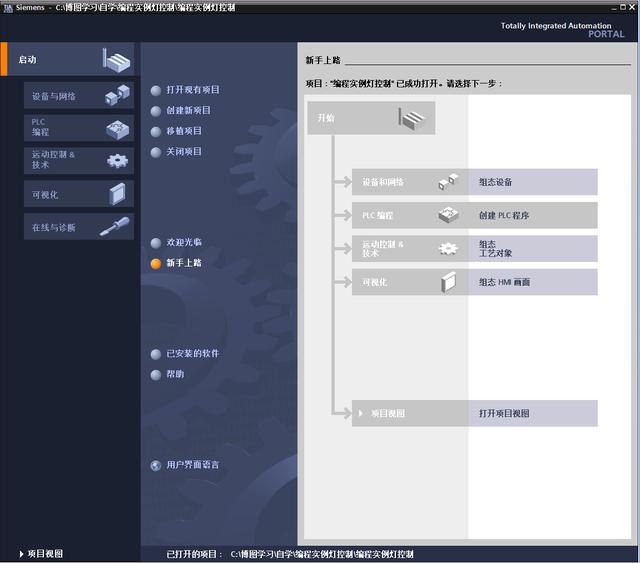The height and width of the screenshot is (563, 640).
Task: Click the 运动控制 & 技术 step button
Action: coord(409,248)
